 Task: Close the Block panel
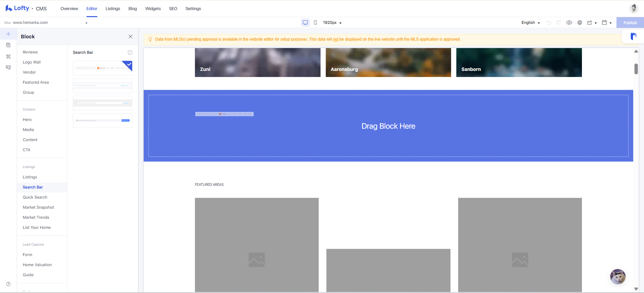(131, 36)
